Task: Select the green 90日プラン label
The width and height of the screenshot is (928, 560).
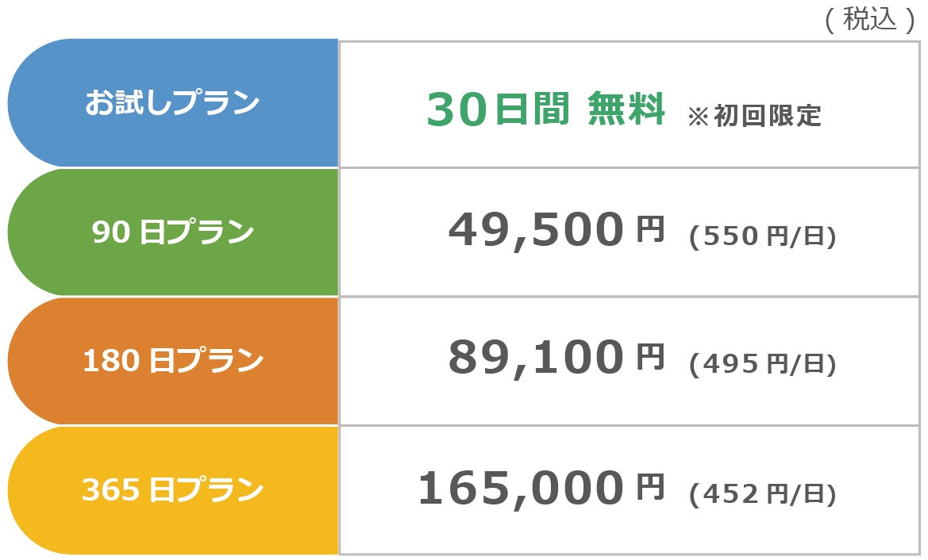Action: (x=172, y=232)
